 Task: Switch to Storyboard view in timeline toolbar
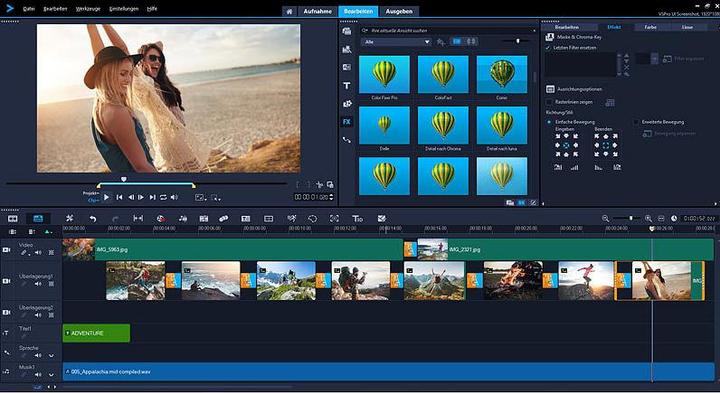[x=13, y=219]
